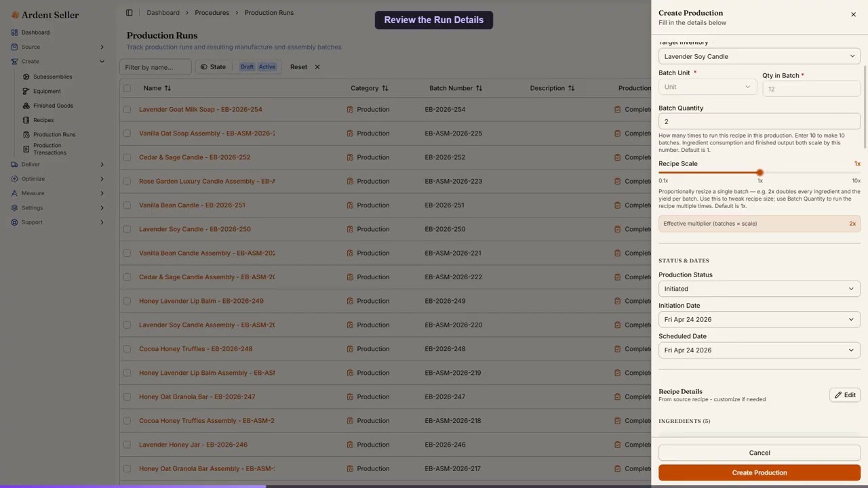This screenshot has height=488, width=868.
Task: Open the Dashboard sidebar item
Action: 35,33
